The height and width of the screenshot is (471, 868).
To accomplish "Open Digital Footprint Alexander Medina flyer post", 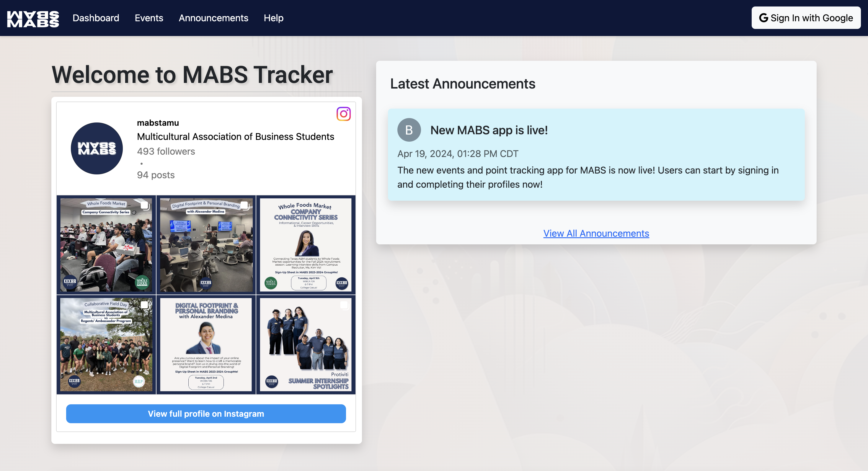I will (206, 345).
